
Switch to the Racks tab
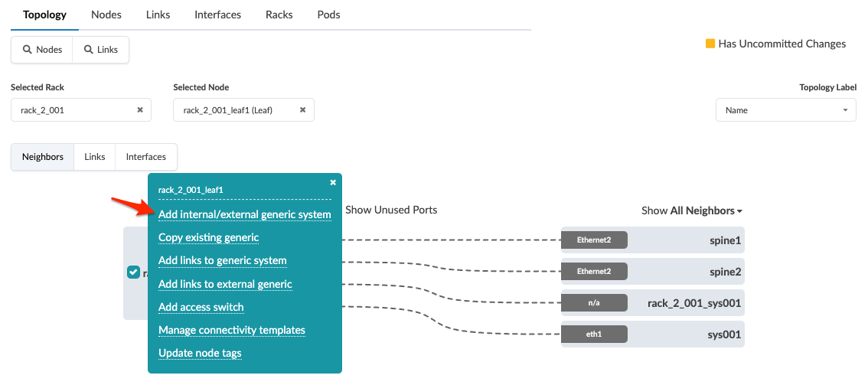(279, 15)
